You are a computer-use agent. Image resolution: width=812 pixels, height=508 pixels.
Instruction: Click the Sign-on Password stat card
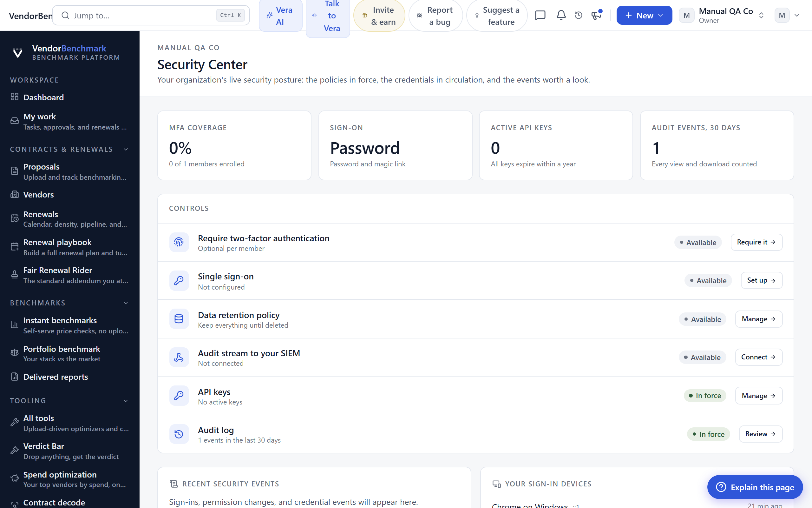(x=395, y=145)
